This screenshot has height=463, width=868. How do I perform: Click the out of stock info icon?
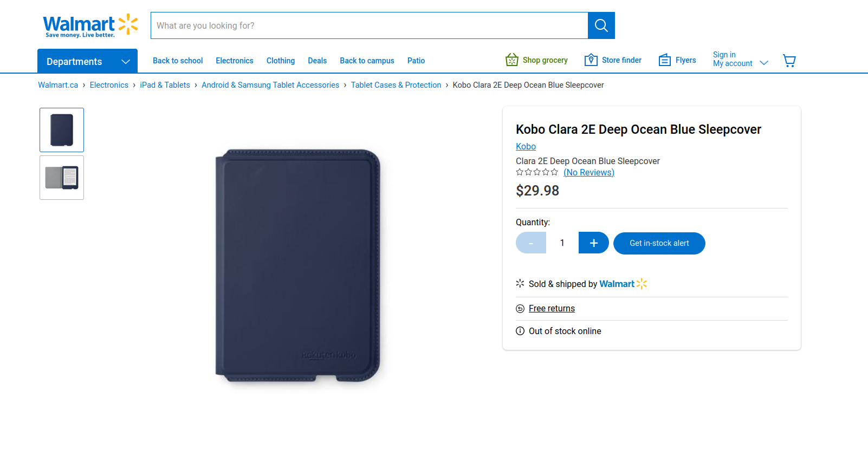[520, 331]
